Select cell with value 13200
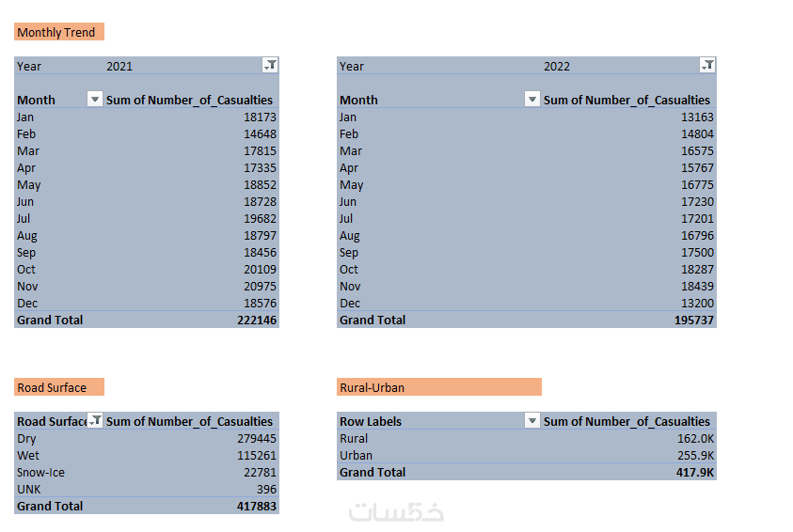The image size is (793, 532). [x=697, y=304]
